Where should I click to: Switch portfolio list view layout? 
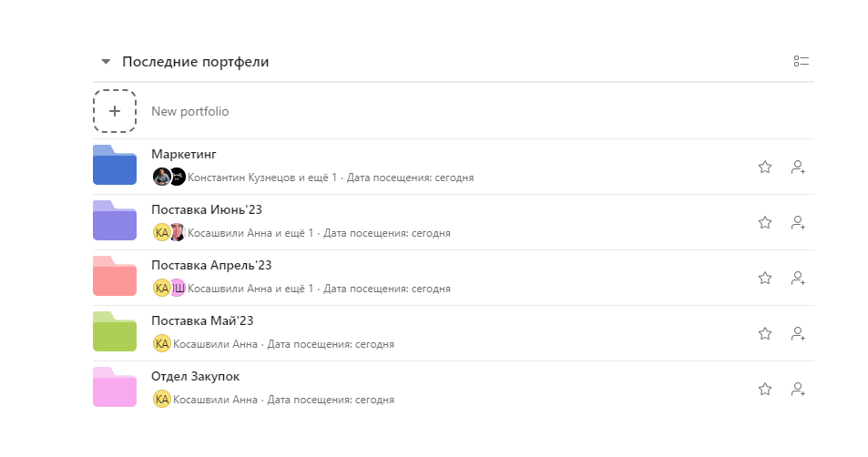(x=802, y=62)
